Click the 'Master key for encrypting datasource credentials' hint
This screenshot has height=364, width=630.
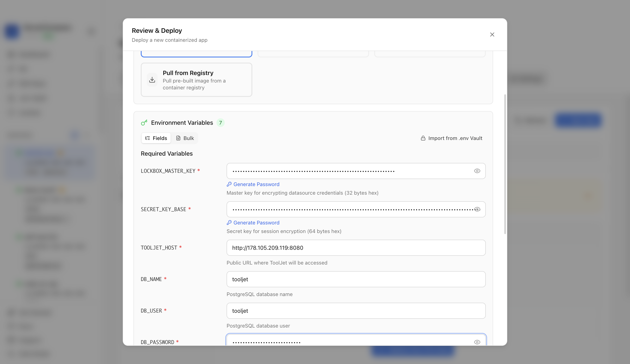[303, 193]
